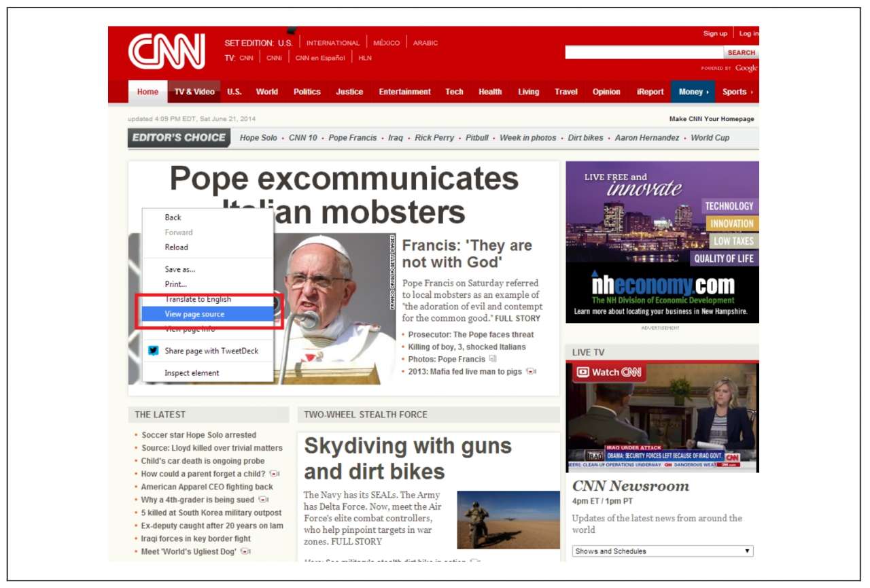This screenshot has height=588, width=870.
Task: Click the Log in link
Action: [749, 33]
